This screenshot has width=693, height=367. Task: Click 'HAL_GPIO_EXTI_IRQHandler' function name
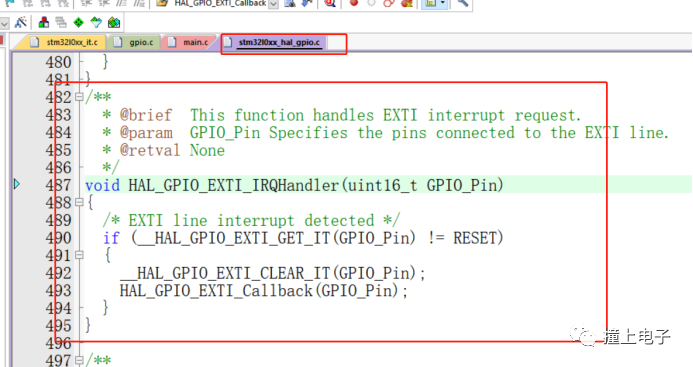233,185
